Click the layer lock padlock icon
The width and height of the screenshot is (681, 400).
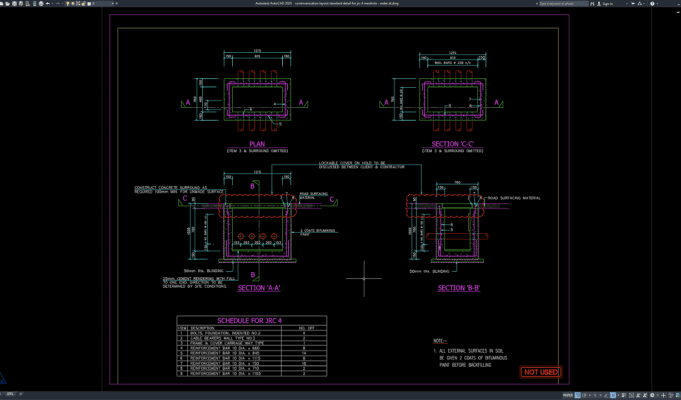(x=83, y=3)
